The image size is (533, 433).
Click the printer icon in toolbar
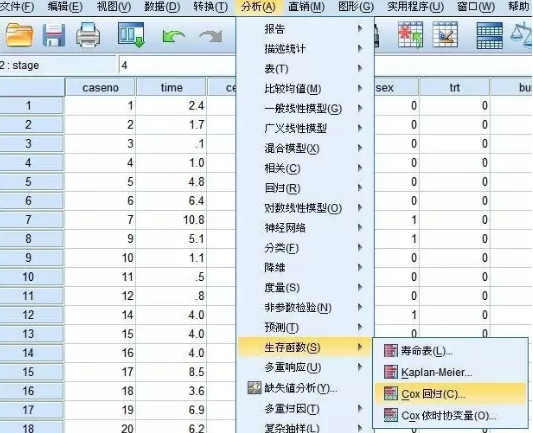[88, 35]
